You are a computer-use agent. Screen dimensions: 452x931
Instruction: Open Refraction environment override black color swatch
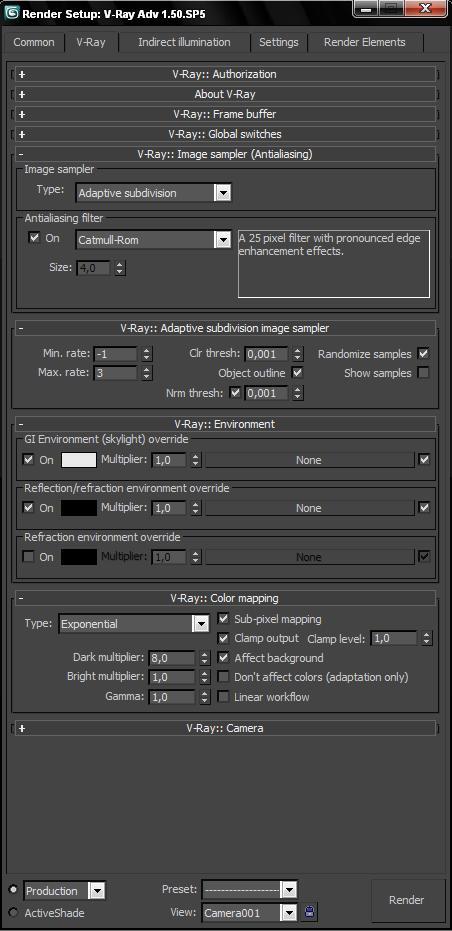pyautogui.click(x=78, y=557)
